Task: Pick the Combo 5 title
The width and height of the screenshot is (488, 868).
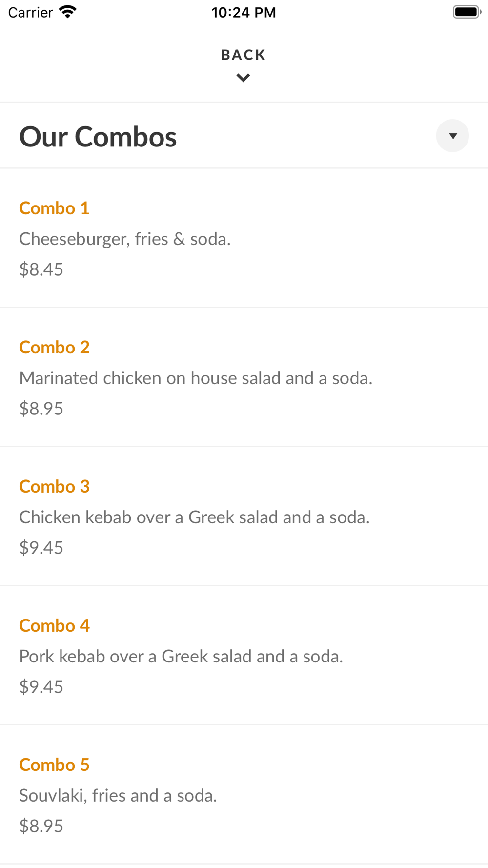Action: point(54,765)
